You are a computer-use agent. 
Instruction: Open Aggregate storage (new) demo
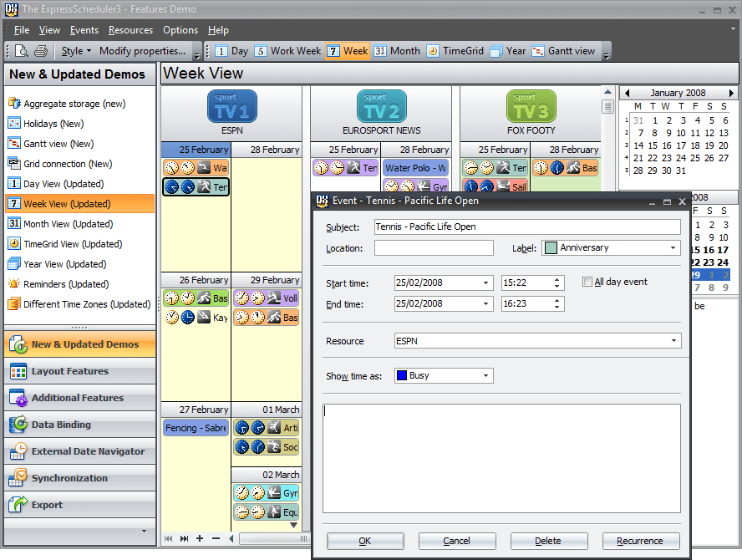[x=67, y=103]
